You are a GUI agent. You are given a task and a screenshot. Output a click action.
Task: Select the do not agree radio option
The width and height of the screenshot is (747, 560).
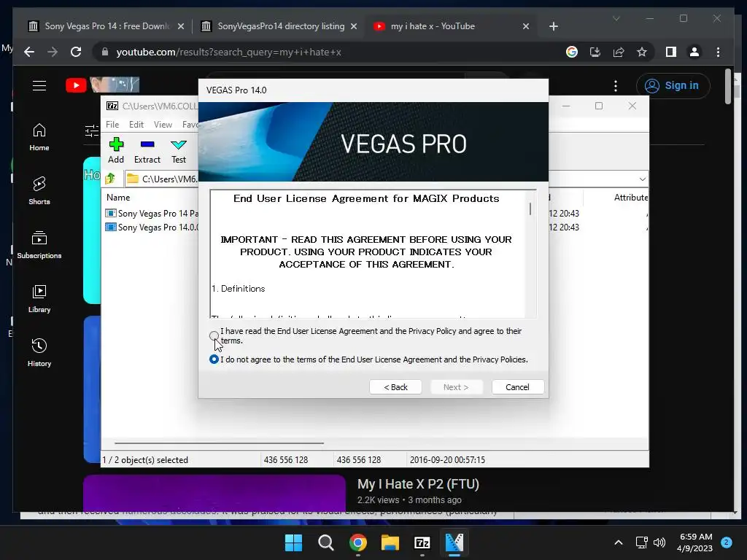pyautogui.click(x=214, y=359)
